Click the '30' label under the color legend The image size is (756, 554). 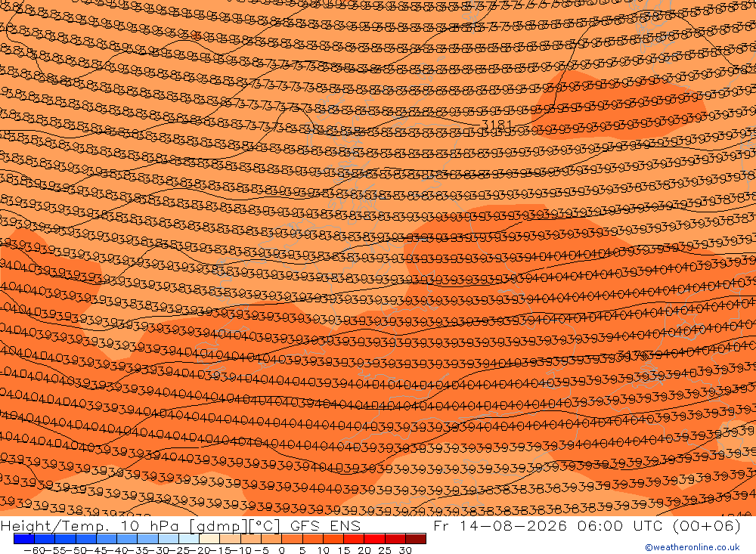coord(405,550)
